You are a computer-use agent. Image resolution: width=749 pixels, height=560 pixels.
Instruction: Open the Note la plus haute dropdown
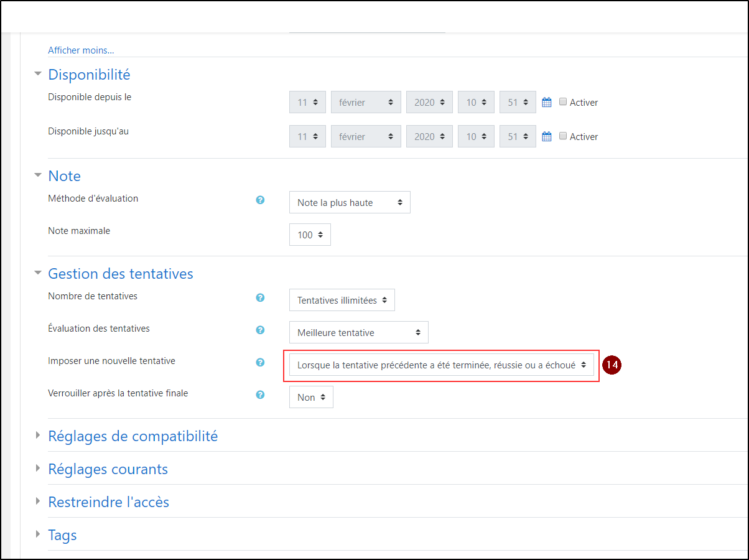pyautogui.click(x=350, y=203)
